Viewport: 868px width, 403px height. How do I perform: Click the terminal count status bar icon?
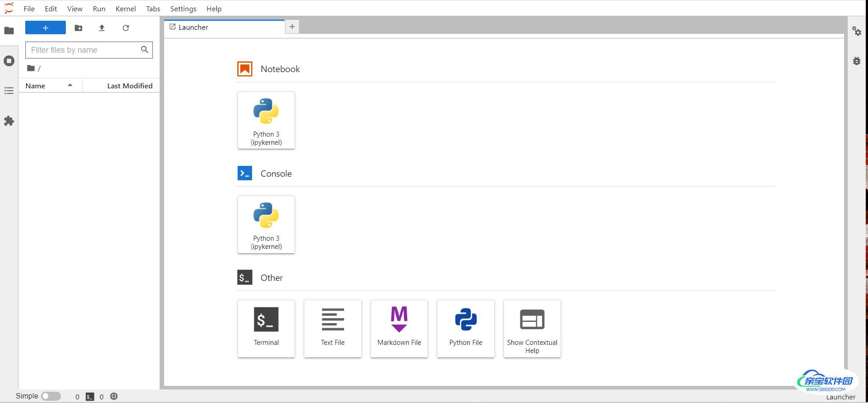point(90,397)
